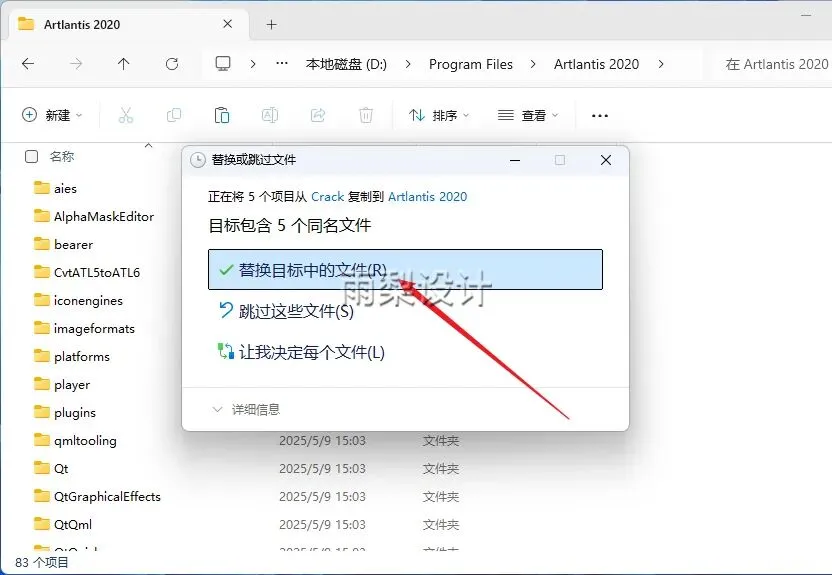Open the toolbar See more three-dots menu
The height and width of the screenshot is (575, 832).
coord(600,116)
